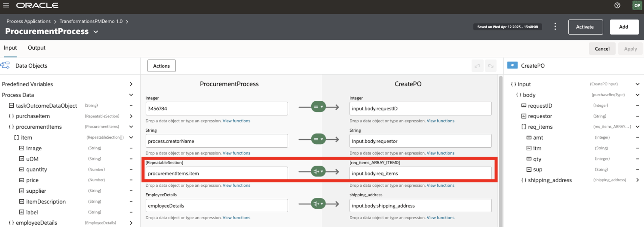Open the hamburger navigation menu
This screenshot has width=644, height=227.
(6, 5)
